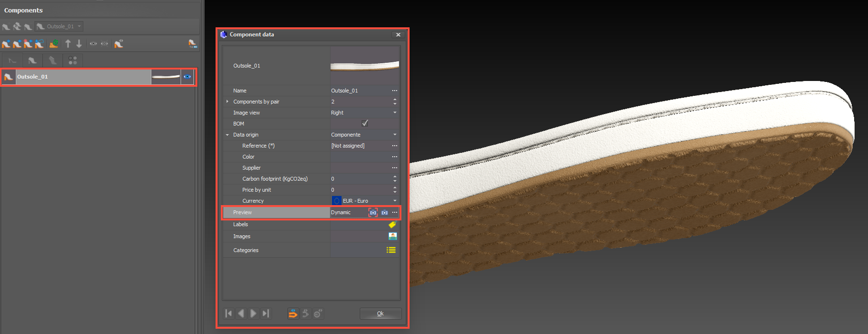
Task: Select the second shoe tab in Components panel
Action: click(x=32, y=60)
